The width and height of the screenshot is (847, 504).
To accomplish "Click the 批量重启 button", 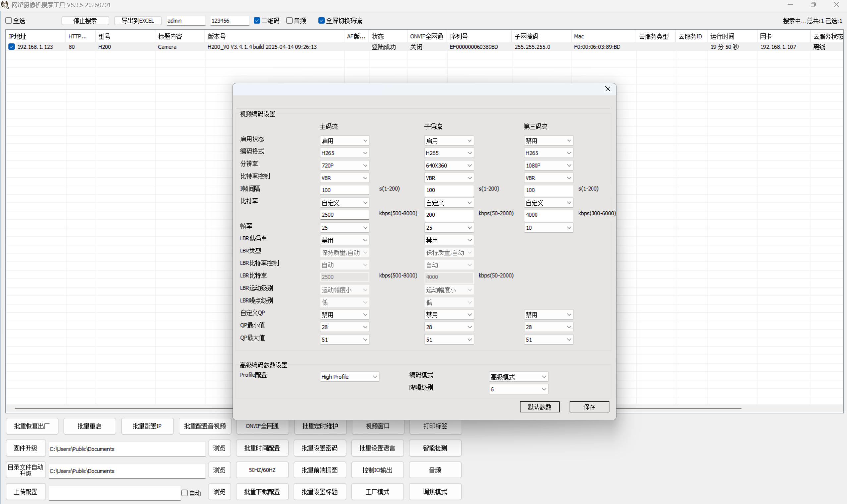I will click(90, 426).
